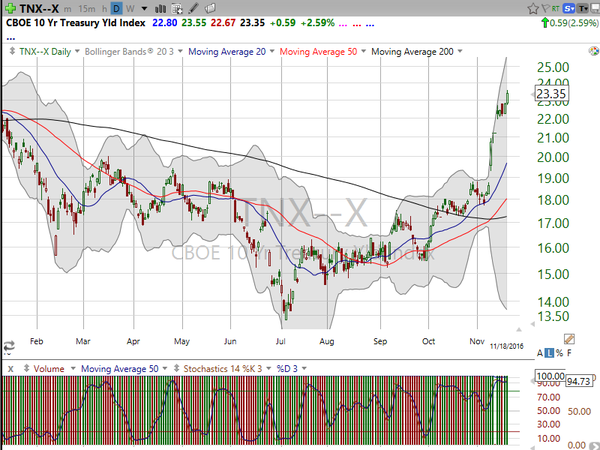Click the low price value 22.67

(x=223, y=23)
